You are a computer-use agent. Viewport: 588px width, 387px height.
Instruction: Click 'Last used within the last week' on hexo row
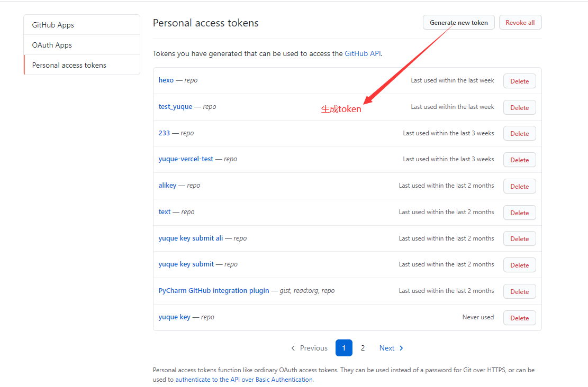point(453,80)
